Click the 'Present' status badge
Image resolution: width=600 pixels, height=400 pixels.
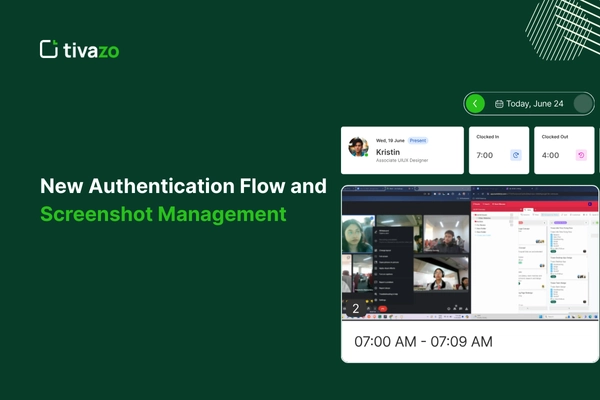click(417, 140)
